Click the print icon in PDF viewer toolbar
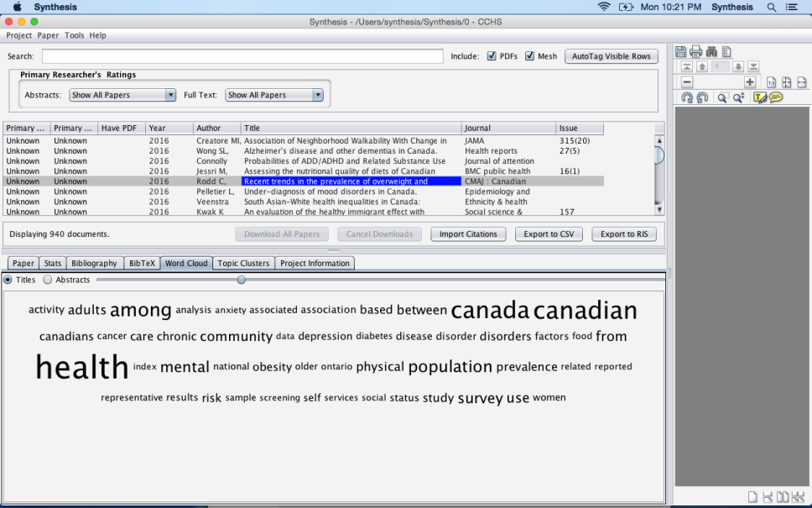Image resolution: width=812 pixels, height=508 pixels. point(696,51)
